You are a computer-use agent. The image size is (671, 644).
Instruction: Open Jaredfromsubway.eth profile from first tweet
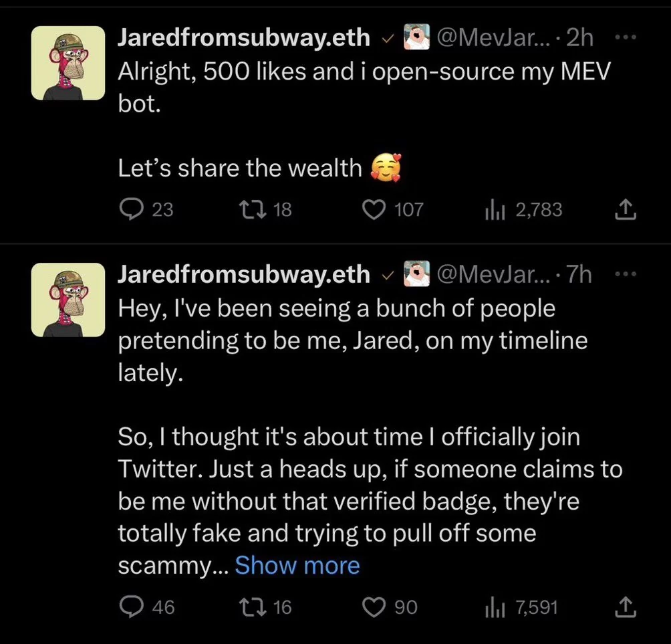243,37
